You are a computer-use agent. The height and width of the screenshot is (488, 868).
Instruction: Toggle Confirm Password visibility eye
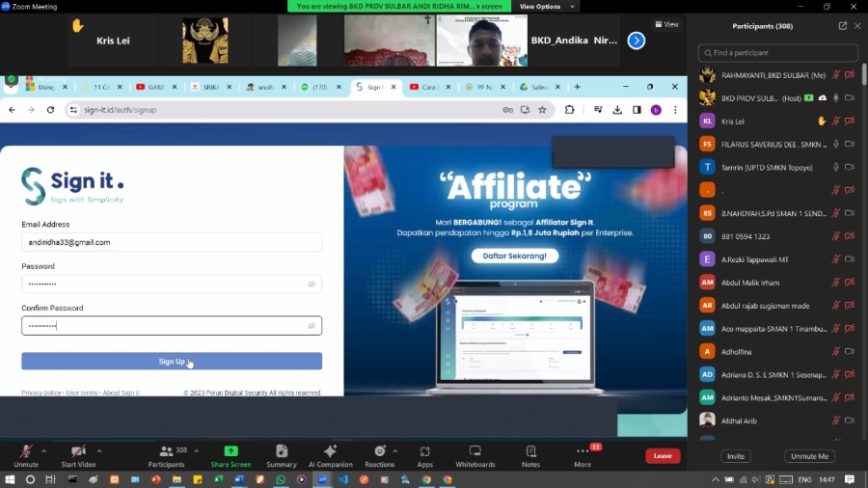click(x=312, y=326)
